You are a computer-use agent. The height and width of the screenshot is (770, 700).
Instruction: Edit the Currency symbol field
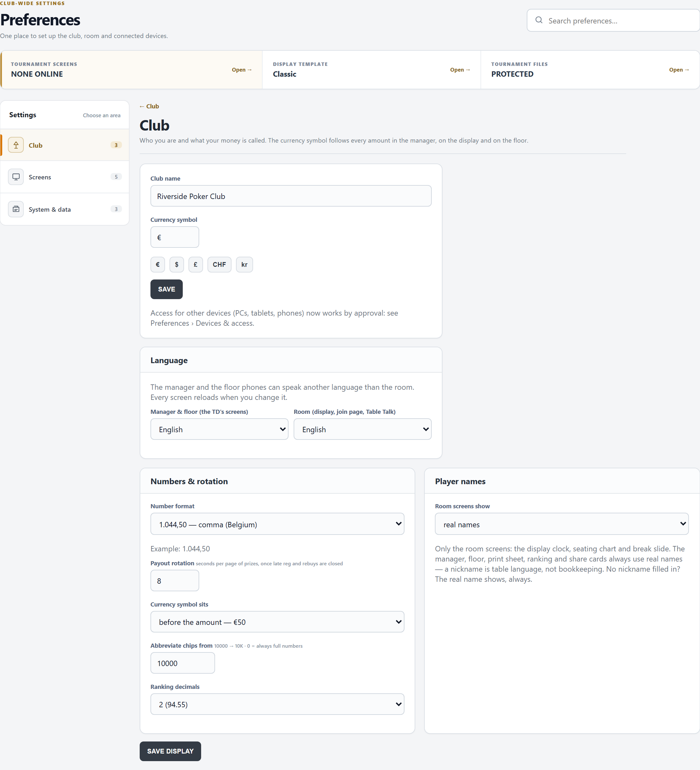point(175,237)
